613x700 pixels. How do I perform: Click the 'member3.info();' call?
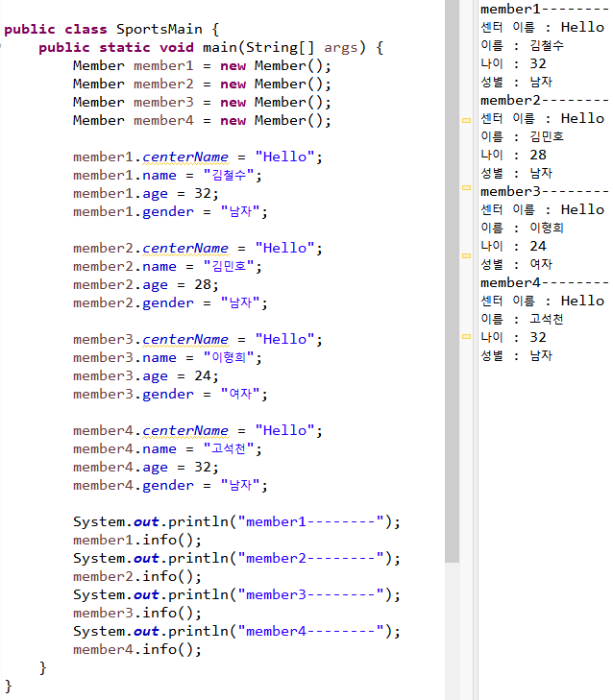click(137, 614)
